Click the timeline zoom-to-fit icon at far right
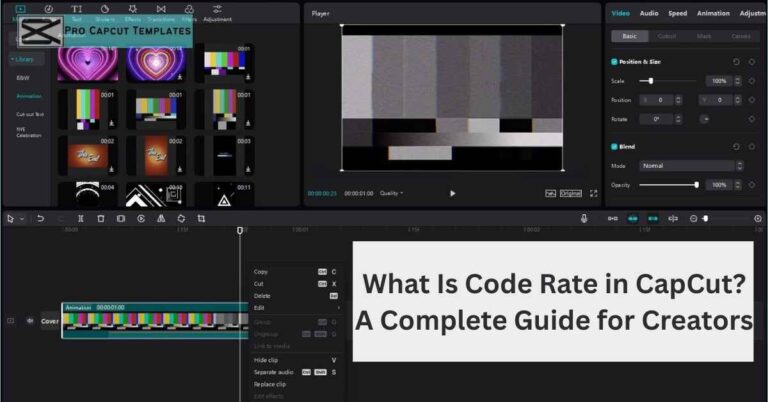 [x=758, y=219]
